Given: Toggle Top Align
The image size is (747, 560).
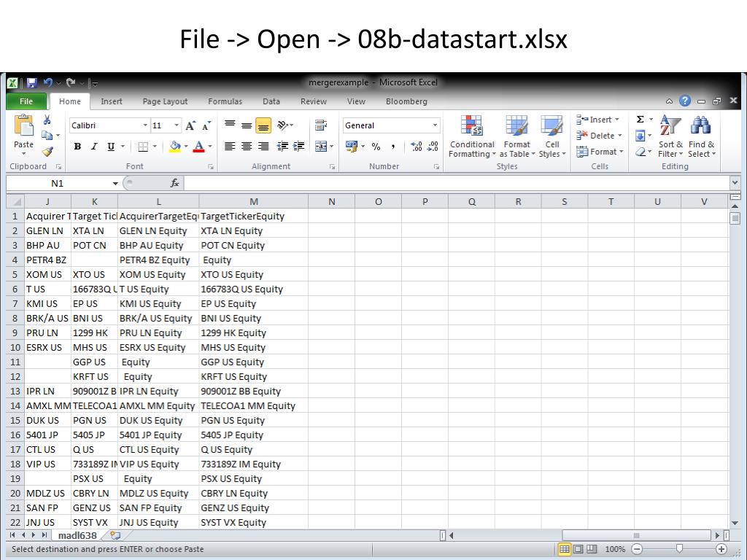Looking at the screenshot, I should coord(230,125).
